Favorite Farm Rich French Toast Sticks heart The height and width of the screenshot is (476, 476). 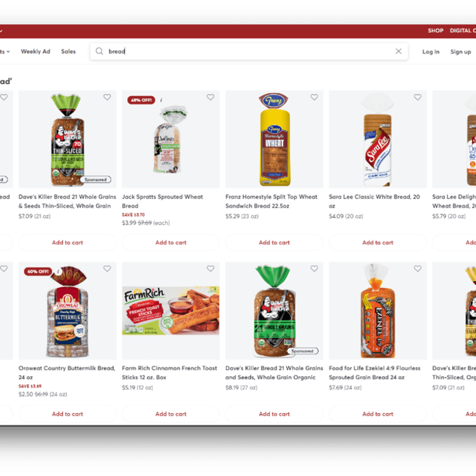(210, 269)
